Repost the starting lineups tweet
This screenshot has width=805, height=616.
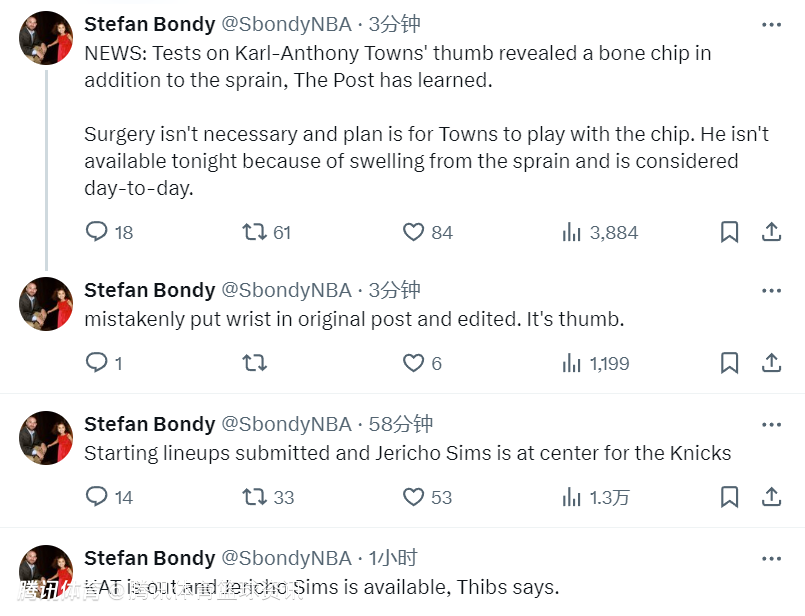255,497
